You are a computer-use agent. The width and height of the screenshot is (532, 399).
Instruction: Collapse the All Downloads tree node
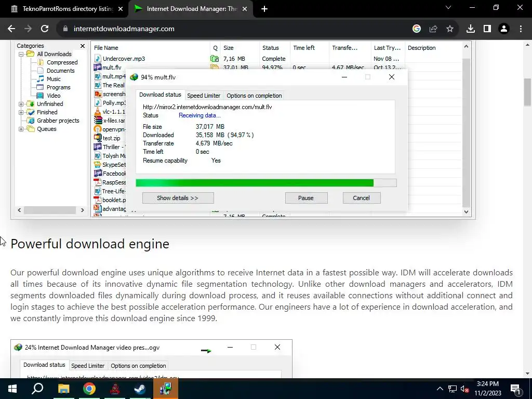(x=21, y=54)
